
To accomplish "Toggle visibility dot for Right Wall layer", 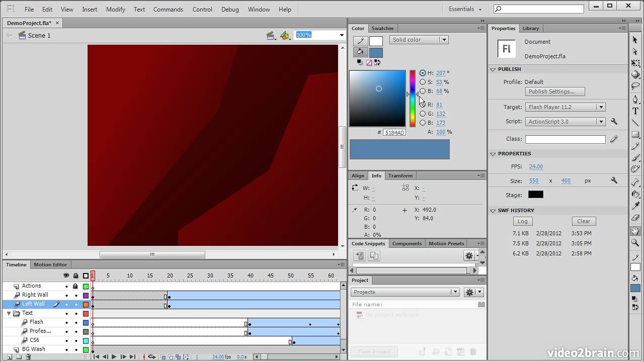I will (66, 295).
